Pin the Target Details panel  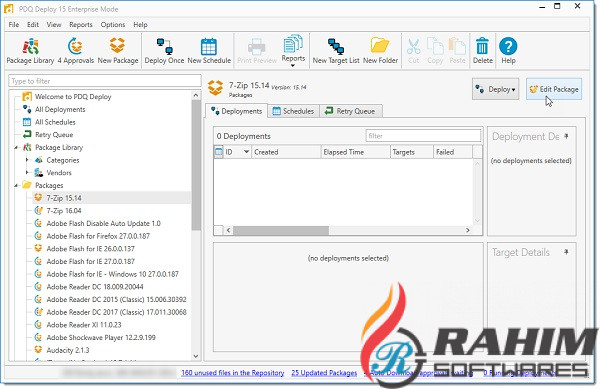coord(566,252)
